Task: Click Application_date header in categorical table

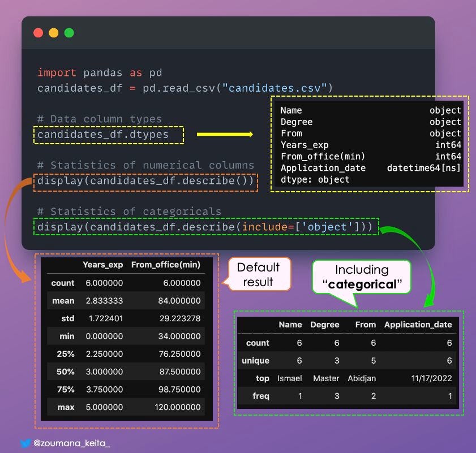Action: (x=418, y=325)
